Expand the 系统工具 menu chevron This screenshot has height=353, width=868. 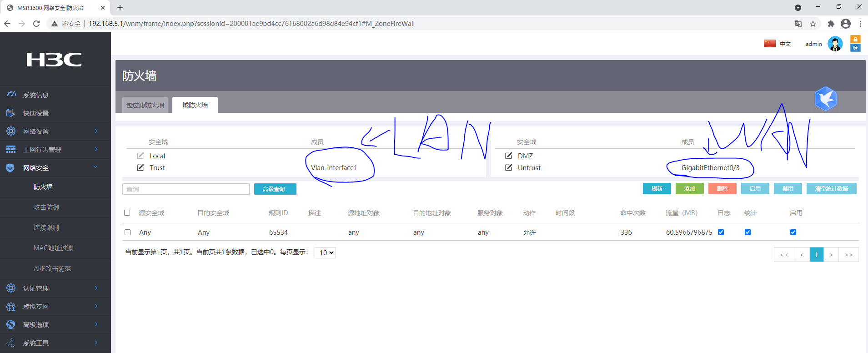[96, 343]
